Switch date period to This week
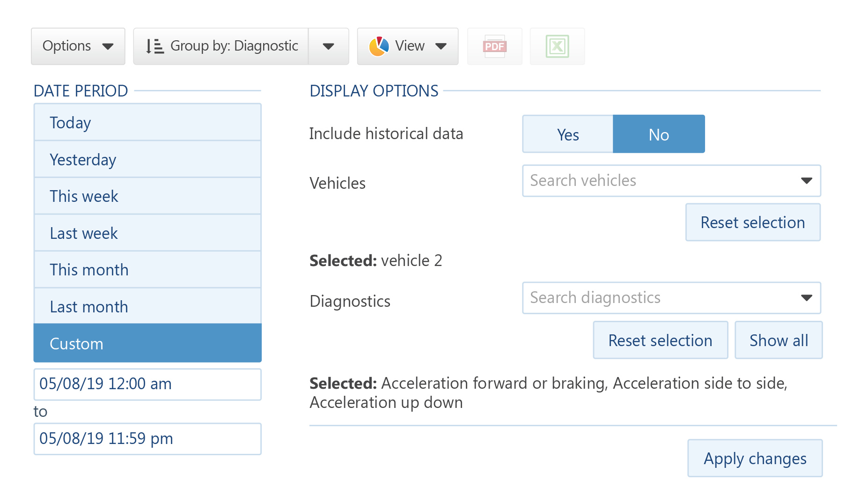 (147, 196)
